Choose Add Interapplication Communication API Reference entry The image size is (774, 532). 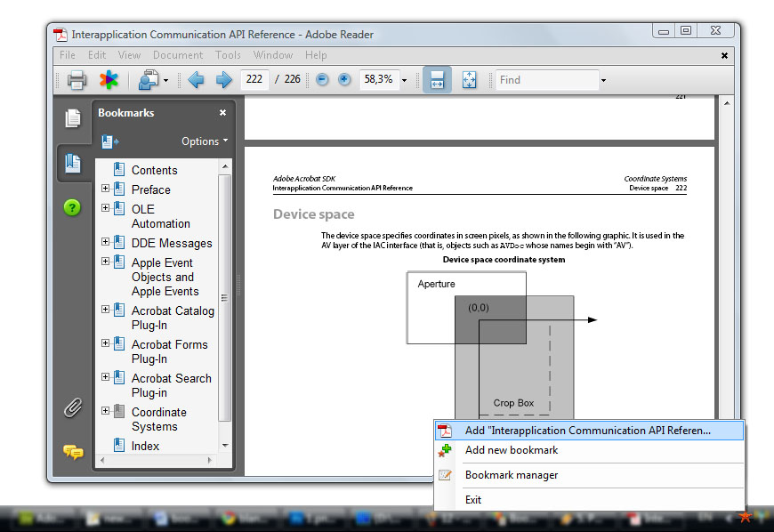589,431
